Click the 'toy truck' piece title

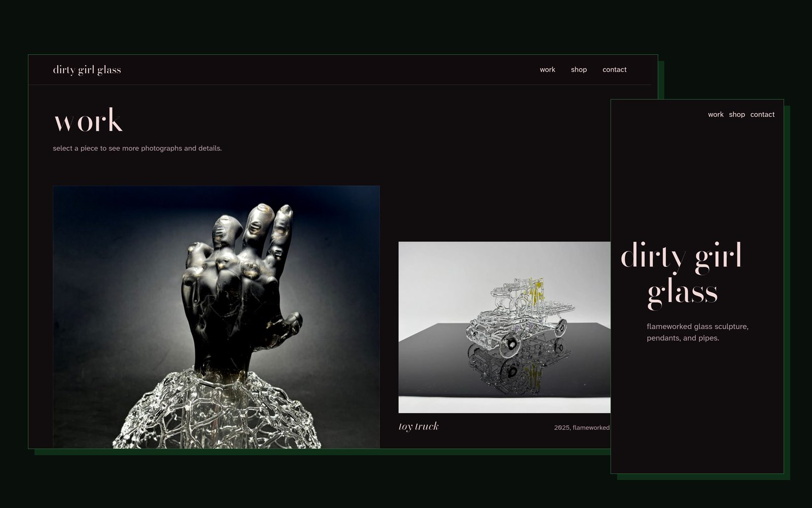point(418,426)
